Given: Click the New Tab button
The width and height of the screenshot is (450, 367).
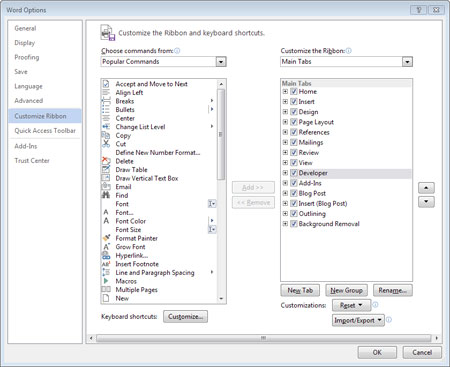Looking at the screenshot, I should tap(300, 290).
